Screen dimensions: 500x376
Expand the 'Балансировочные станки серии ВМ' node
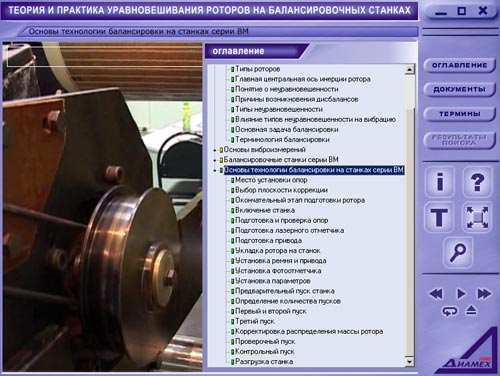[215, 160]
